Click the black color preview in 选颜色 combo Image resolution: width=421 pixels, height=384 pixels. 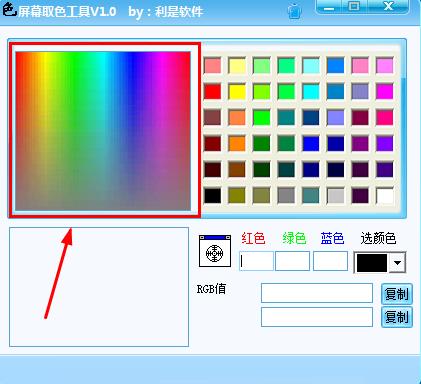[x=372, y=263]
